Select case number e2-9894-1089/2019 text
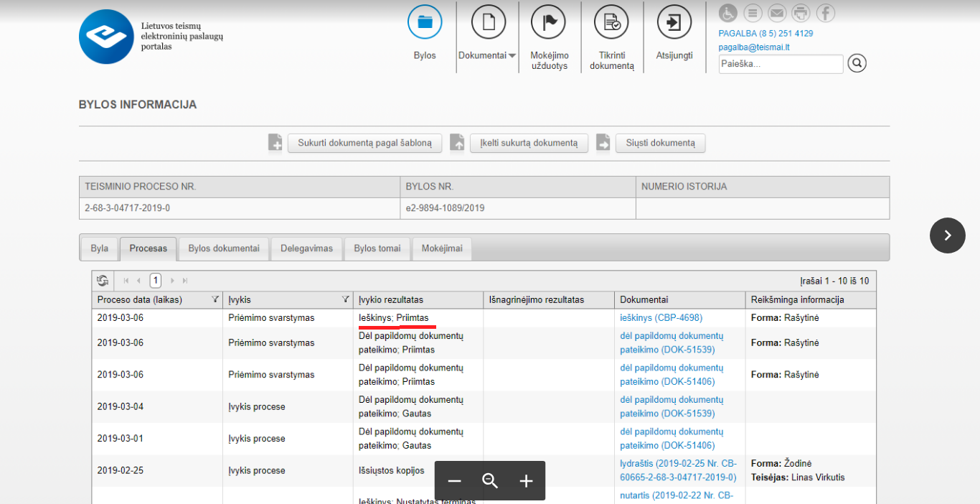This screenshot has width=980, height=504. tap(445, 208)
